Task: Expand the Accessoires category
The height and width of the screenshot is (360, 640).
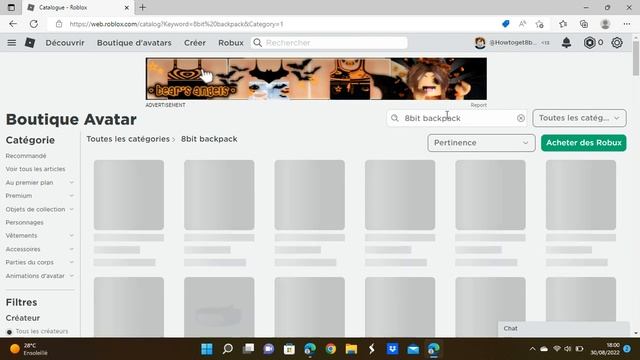Action: tap(71, 249)
